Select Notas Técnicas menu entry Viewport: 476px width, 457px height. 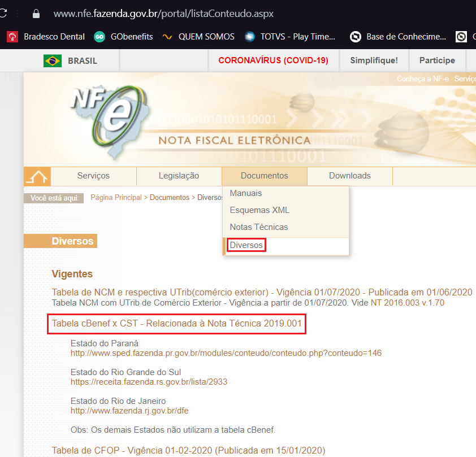click(x=259, y=227)
